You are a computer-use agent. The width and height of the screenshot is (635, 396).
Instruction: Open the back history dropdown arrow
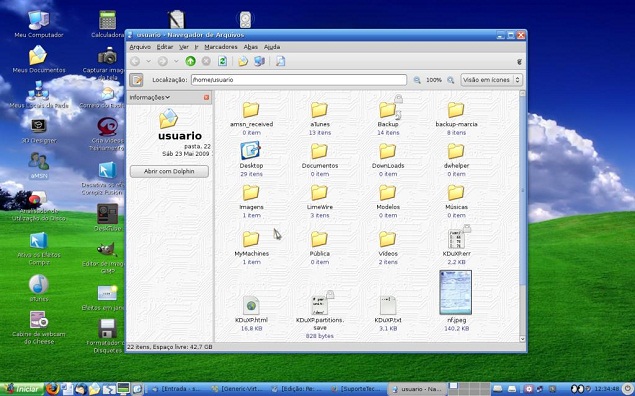coord(148,61)
